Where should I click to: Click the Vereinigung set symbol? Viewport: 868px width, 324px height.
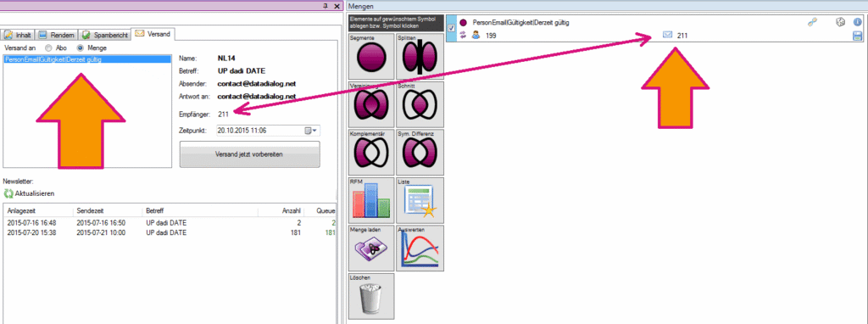[x=371, y=104]
